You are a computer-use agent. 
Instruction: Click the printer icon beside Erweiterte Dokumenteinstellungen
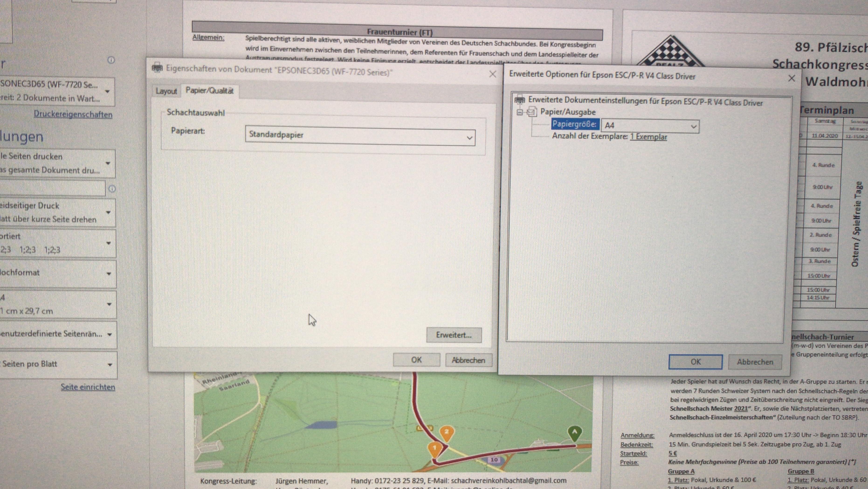point(520,100)
